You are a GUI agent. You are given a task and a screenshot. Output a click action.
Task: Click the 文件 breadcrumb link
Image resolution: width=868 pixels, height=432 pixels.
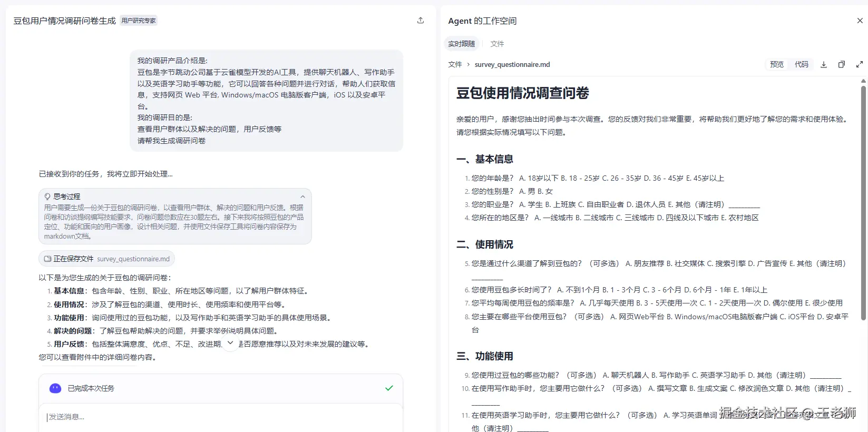click(x=455, y=64)
